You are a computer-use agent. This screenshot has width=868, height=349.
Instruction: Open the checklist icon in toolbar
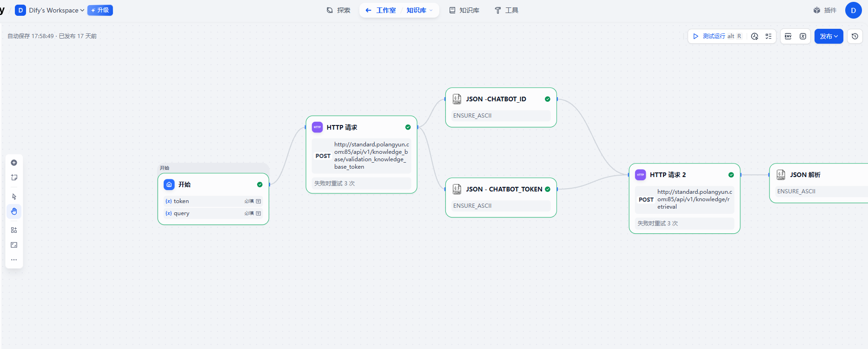pyautogui.click(x=769, y=36)
